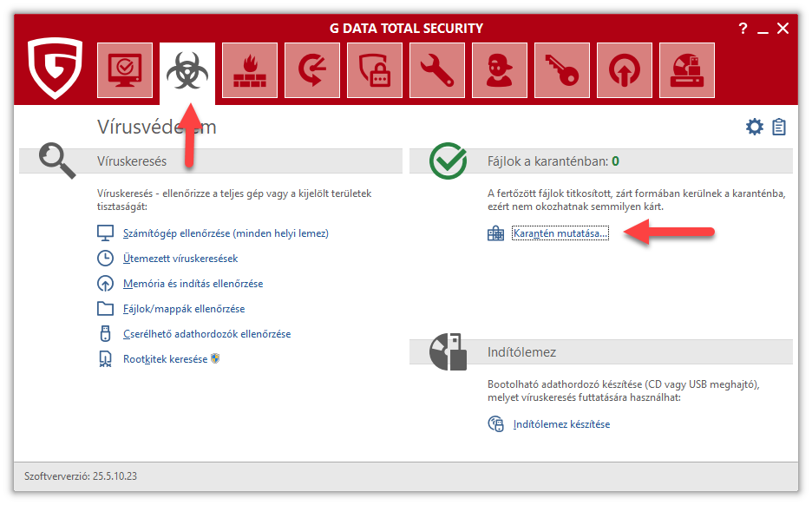Click the small boot medium creation icon

(495, 424)
